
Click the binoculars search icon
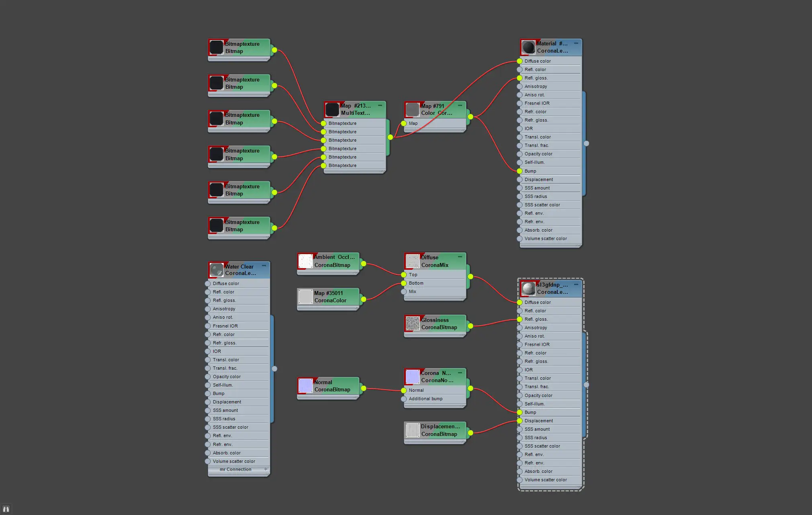coord(6,509)
